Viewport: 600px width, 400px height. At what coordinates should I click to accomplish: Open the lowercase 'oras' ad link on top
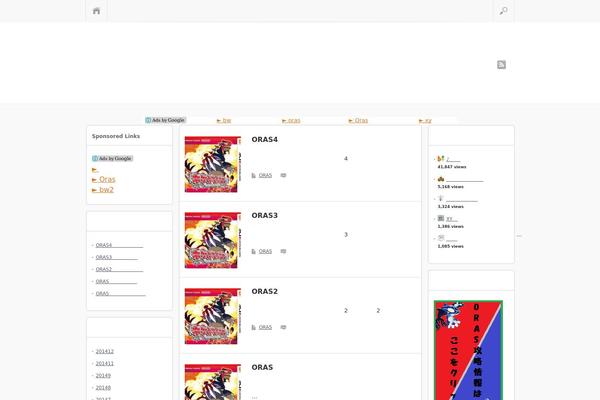[x=291, y=121]
